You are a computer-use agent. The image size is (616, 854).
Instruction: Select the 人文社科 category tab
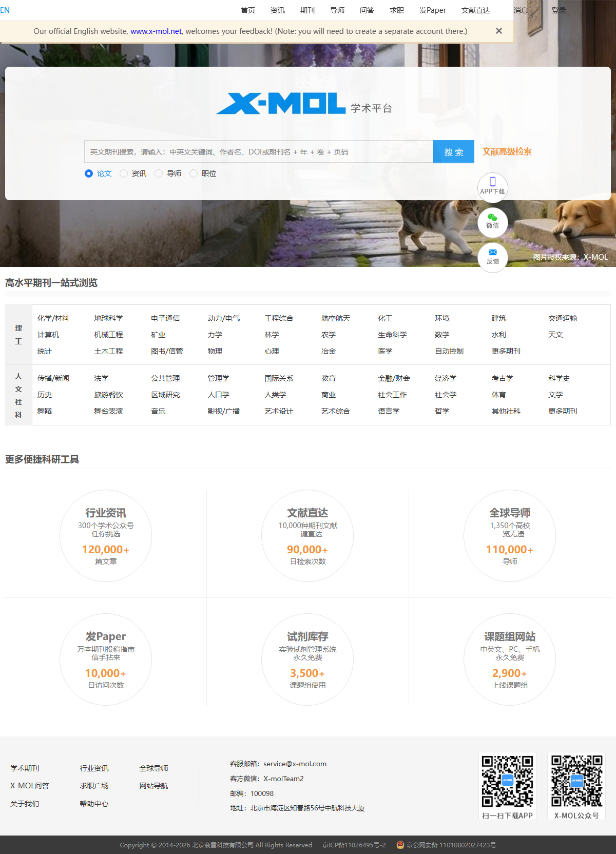click(x=18, y=395)
